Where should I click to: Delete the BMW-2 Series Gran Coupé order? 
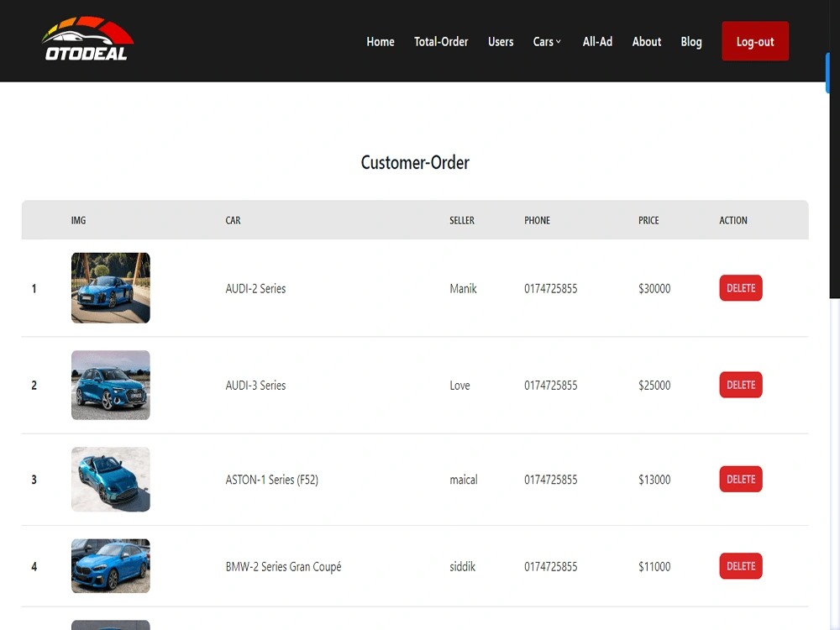[x=740, y=565]
